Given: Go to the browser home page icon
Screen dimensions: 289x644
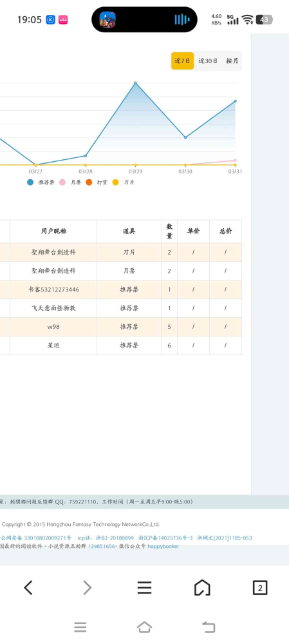Looking at the screenshot, I should click(202, 588).
